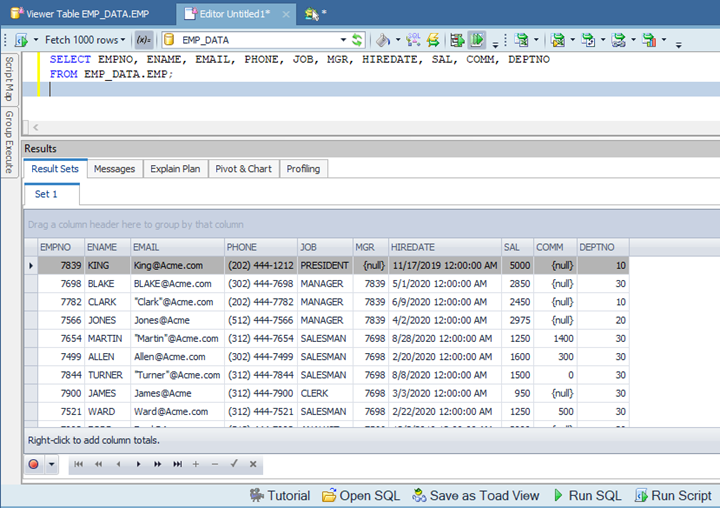
Task: Sort by the HIREDATE column header
Action: coord(445,247)
